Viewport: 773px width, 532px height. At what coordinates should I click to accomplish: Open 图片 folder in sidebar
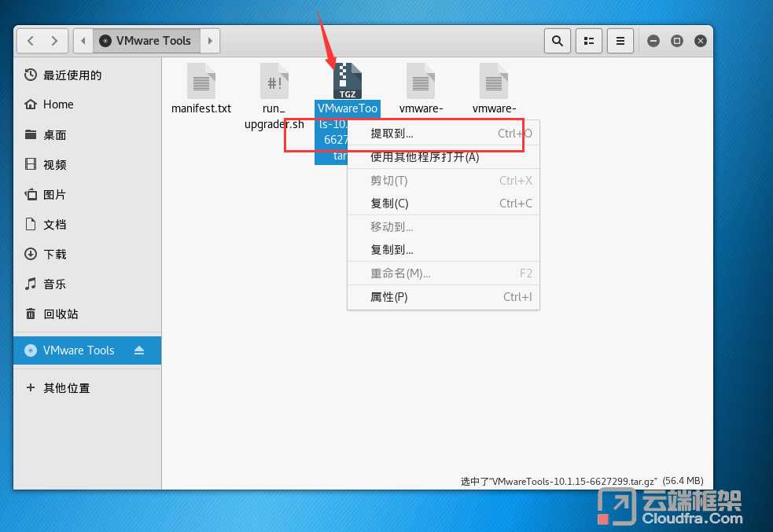tap(87, 195)
